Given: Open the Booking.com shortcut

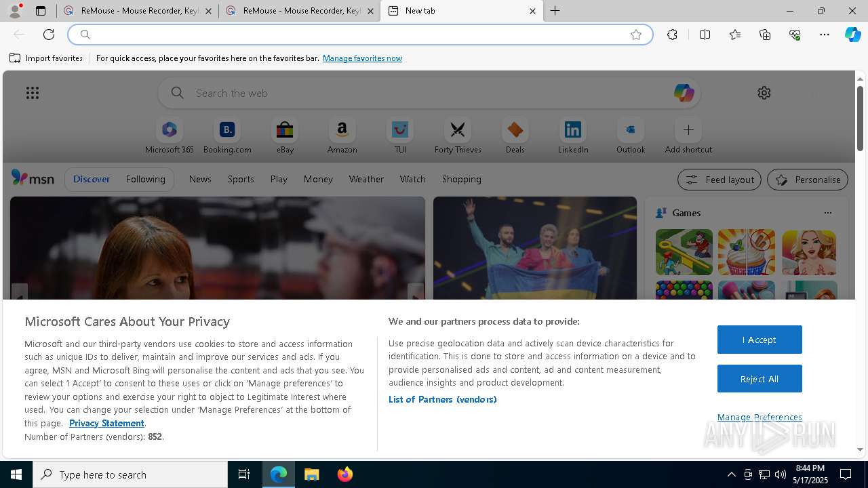Looking at the screenshot, I should point(227,136).
